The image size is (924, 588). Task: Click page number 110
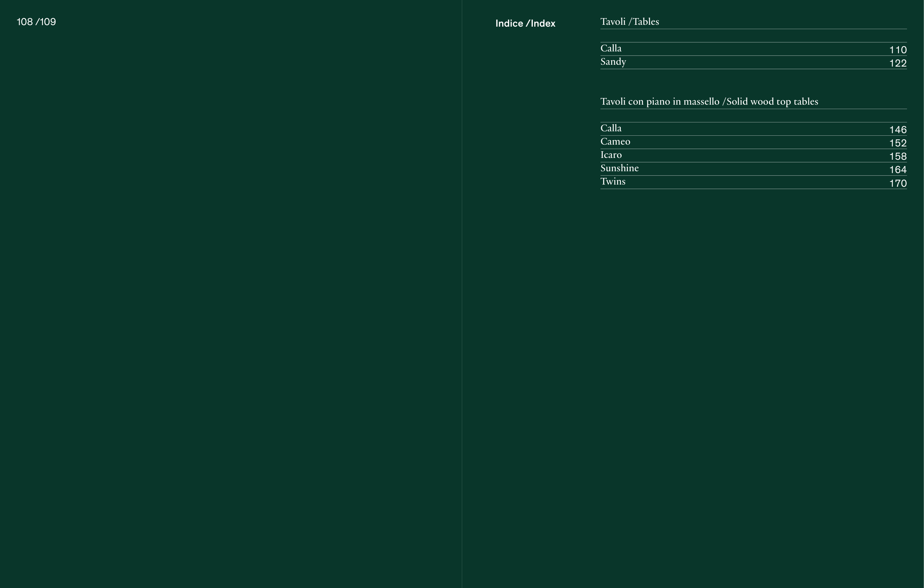(897, 50)
